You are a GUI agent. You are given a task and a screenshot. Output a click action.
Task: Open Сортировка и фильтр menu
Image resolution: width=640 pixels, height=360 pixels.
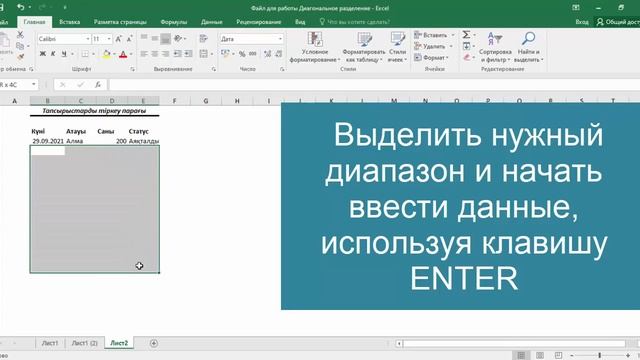495,47
